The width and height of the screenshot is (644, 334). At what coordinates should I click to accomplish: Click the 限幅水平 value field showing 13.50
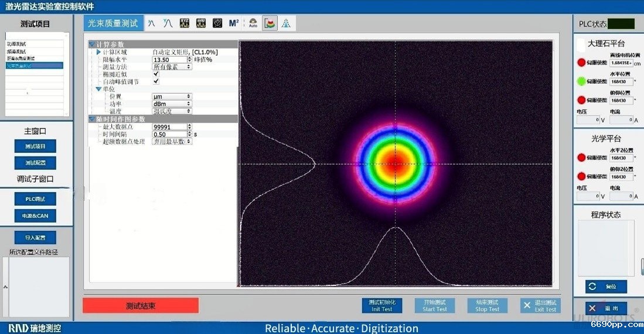click(169, 60)
